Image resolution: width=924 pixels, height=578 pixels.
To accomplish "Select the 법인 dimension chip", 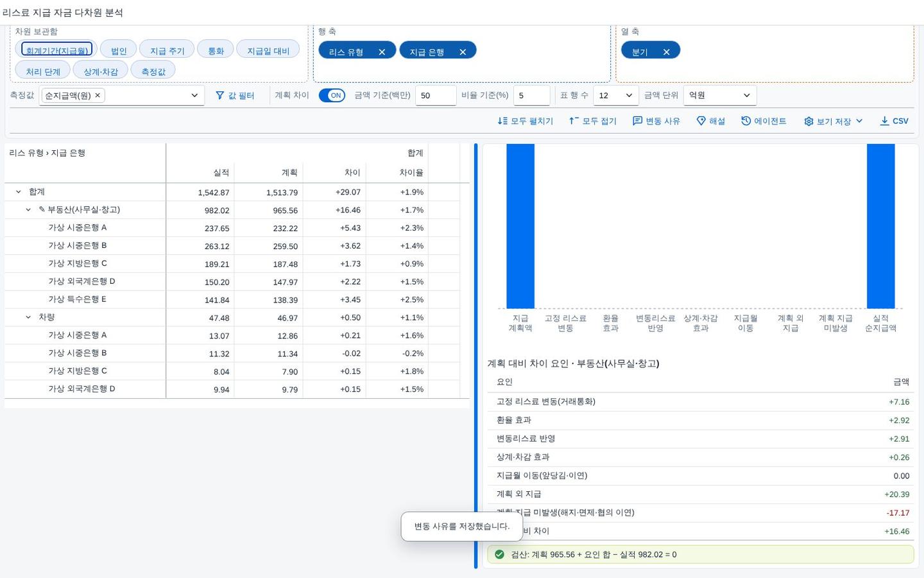I will (119, 49).
